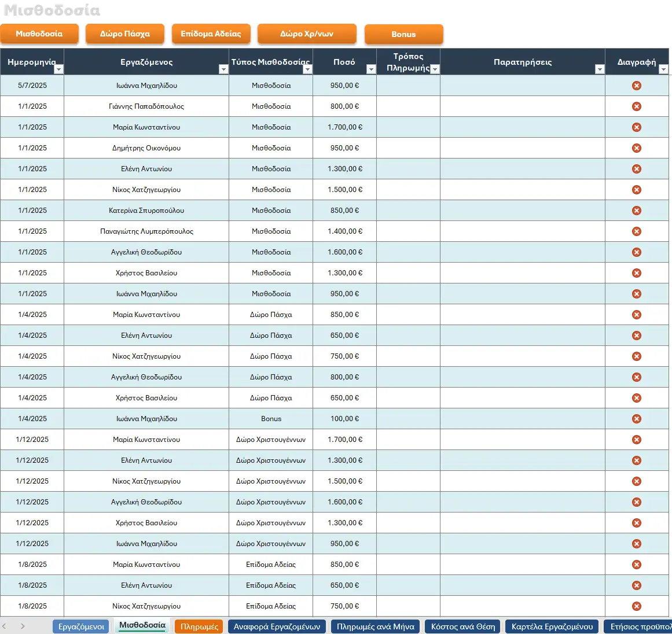Delete Ελένη Αντωνίου's Επίδομα Αδείας row
Viewport: 672px width, 634px height.
637,585
